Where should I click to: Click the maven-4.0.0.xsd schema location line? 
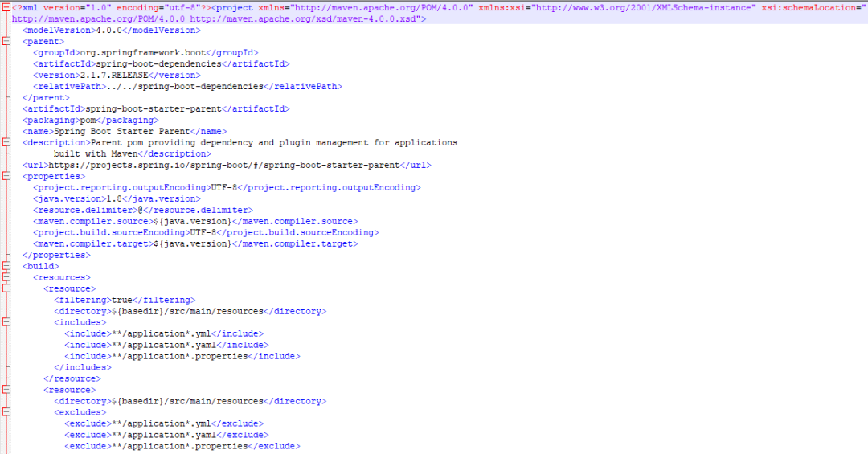219,18
